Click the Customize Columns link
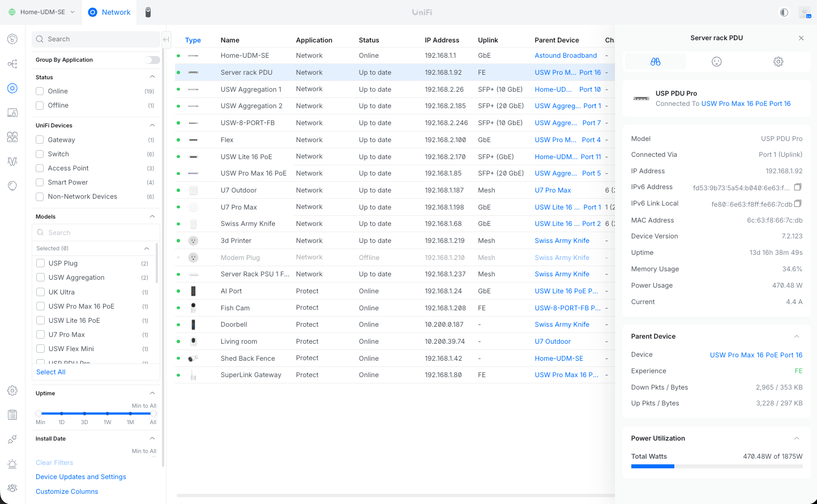This screenshot has height=504, width=817. [67, 492]
